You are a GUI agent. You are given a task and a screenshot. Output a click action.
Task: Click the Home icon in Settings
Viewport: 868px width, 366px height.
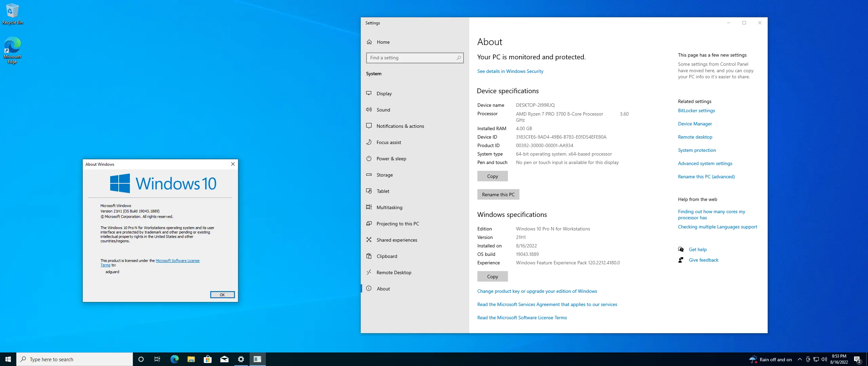(369, 42)
